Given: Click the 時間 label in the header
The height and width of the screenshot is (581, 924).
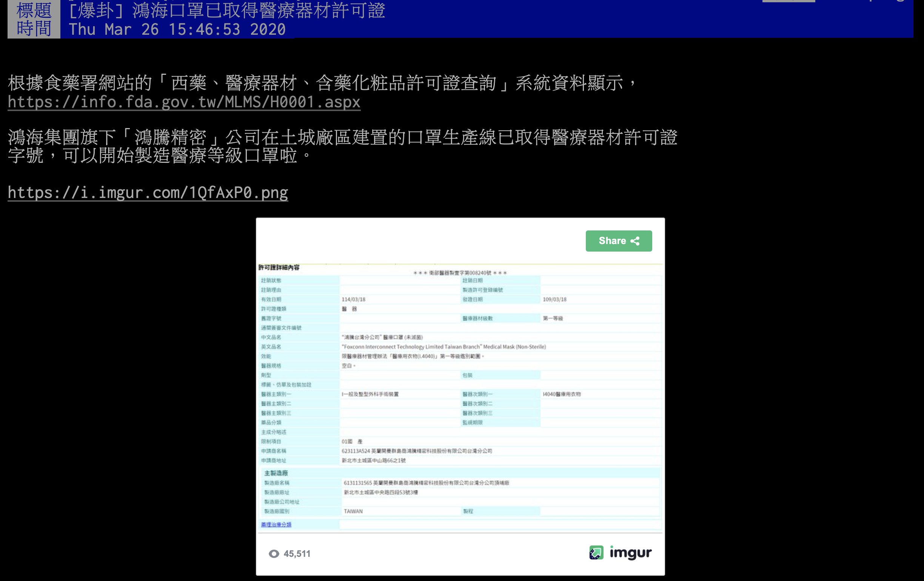Looking at the screenshot, I should [34, 29].
